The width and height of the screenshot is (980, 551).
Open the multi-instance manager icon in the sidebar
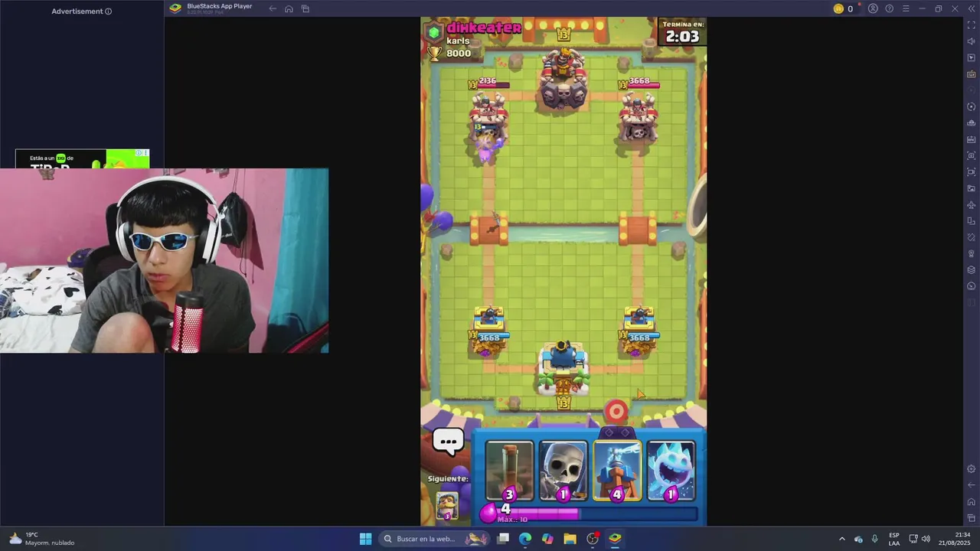pyautogui.click(x=971, y=122)
